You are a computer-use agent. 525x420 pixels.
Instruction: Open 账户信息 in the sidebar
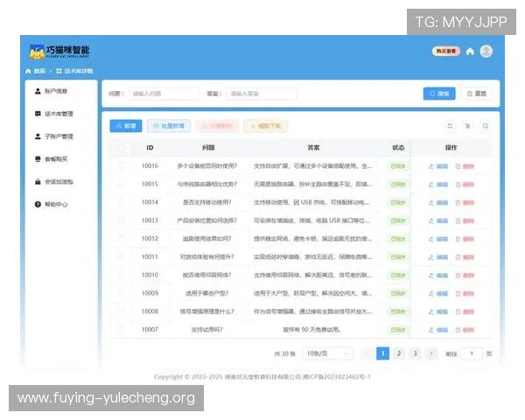point(52,91)
